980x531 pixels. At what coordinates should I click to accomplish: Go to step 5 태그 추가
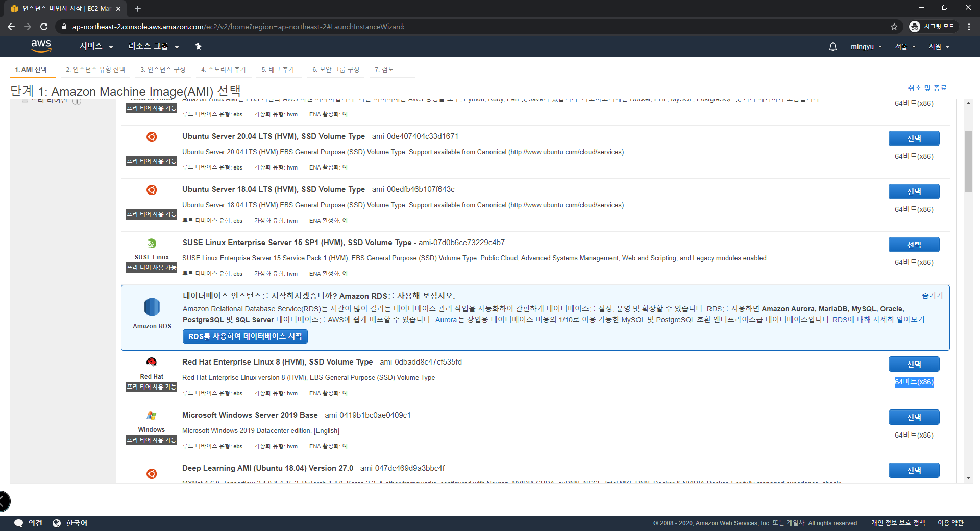click(278, 69)
